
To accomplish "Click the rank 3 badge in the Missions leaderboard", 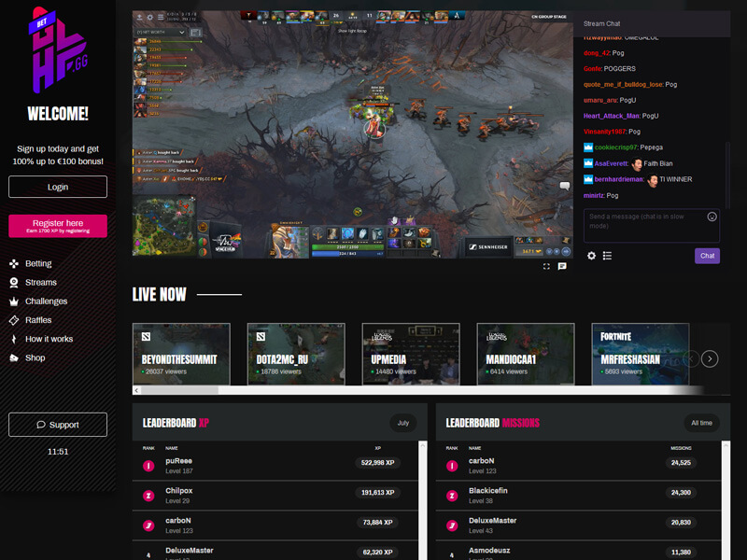I will point(452,525).
